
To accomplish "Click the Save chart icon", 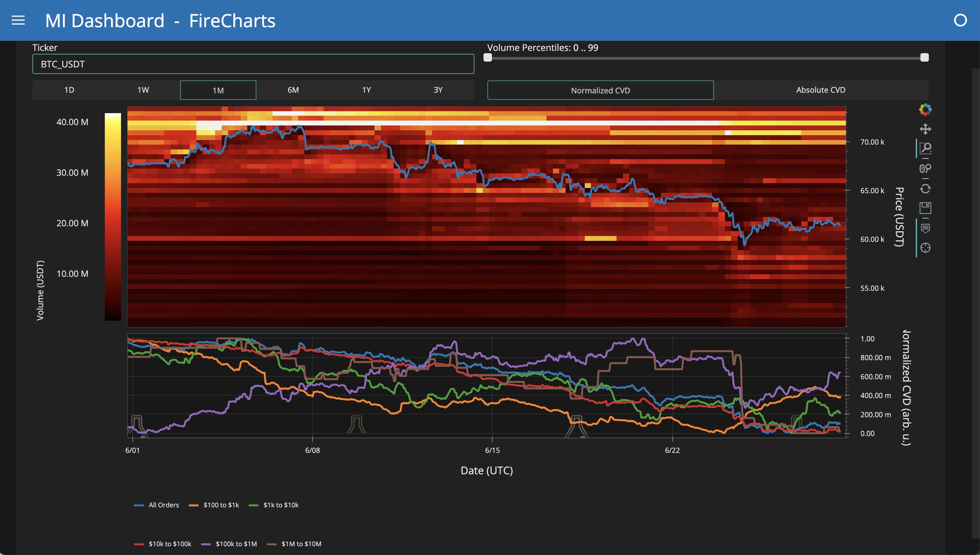I will pos(925,208).
